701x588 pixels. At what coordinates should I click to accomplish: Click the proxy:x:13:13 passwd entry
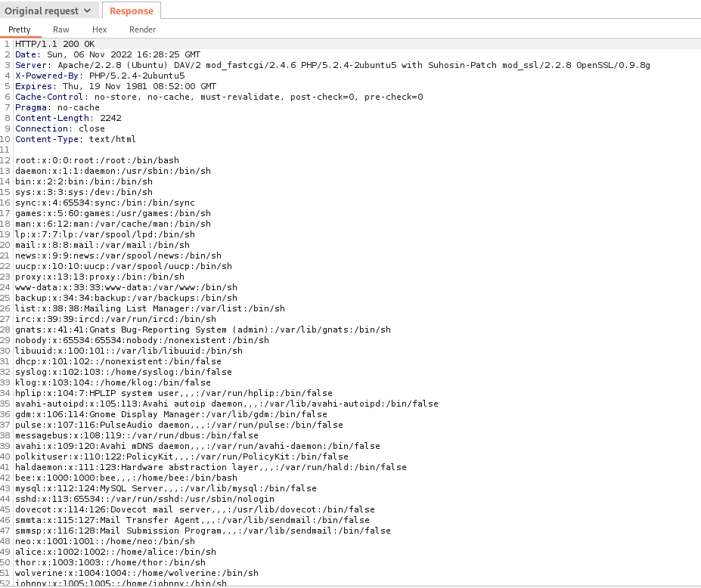click(100, 277)
